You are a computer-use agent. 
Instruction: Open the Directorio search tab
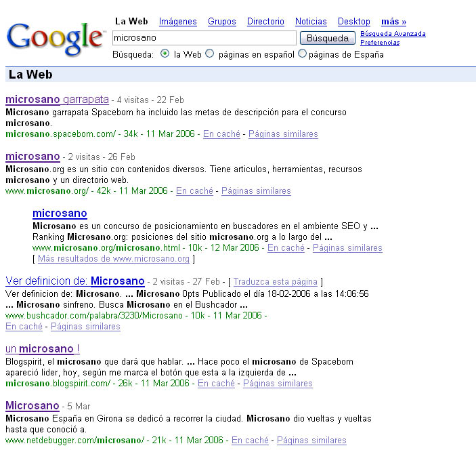click(x=265, y=22)
